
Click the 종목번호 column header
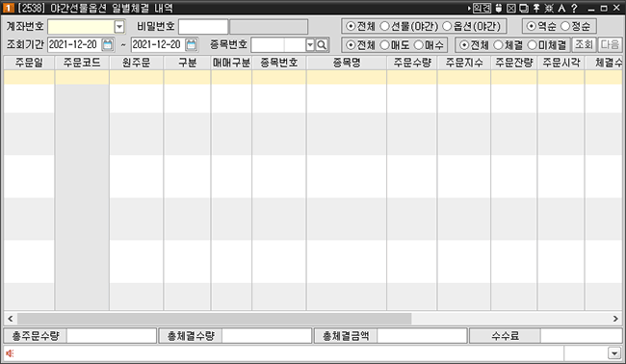pos(279,63)
